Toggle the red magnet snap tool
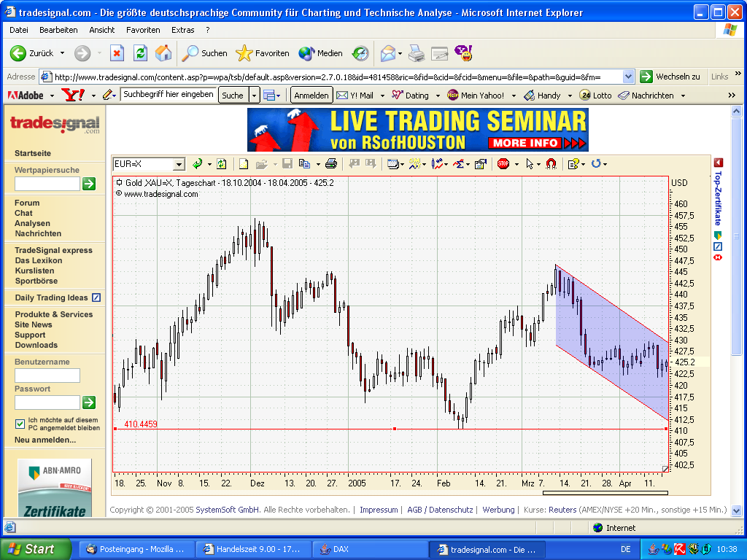The width and height of the screenshot is (747, 560). 551,164
